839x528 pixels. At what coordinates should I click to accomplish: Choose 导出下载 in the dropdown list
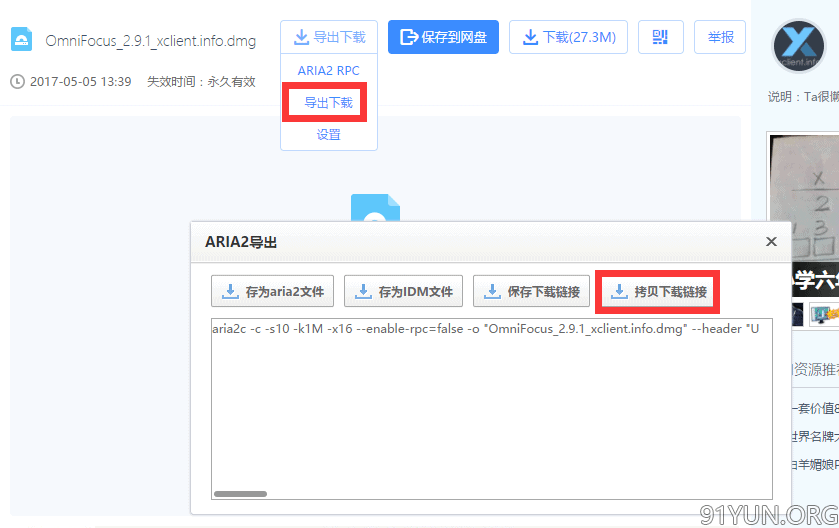click(x=328, y=103)
